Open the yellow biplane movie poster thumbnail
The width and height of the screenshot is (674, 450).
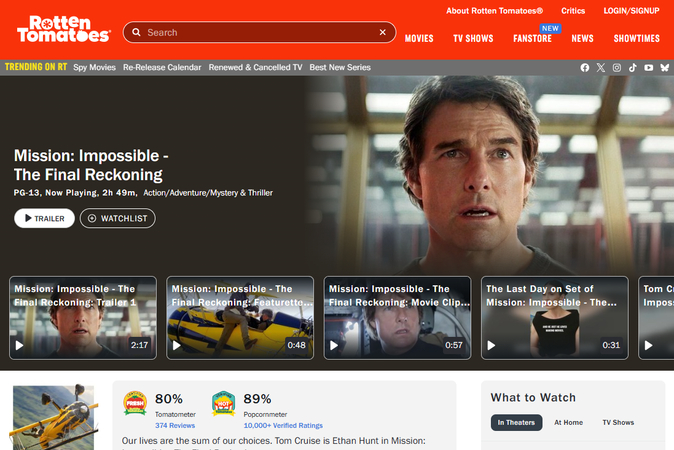pyautogui.click(x=54, y=417)
